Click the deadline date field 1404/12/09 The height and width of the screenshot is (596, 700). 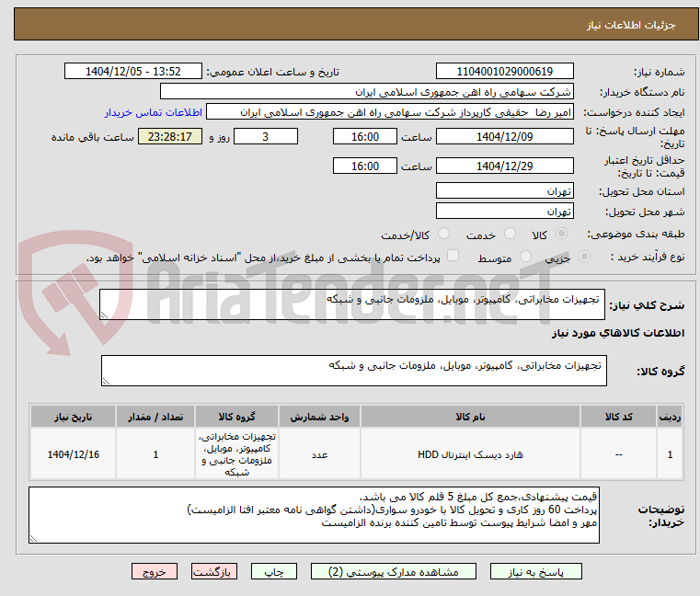click(x=504, y=137)
